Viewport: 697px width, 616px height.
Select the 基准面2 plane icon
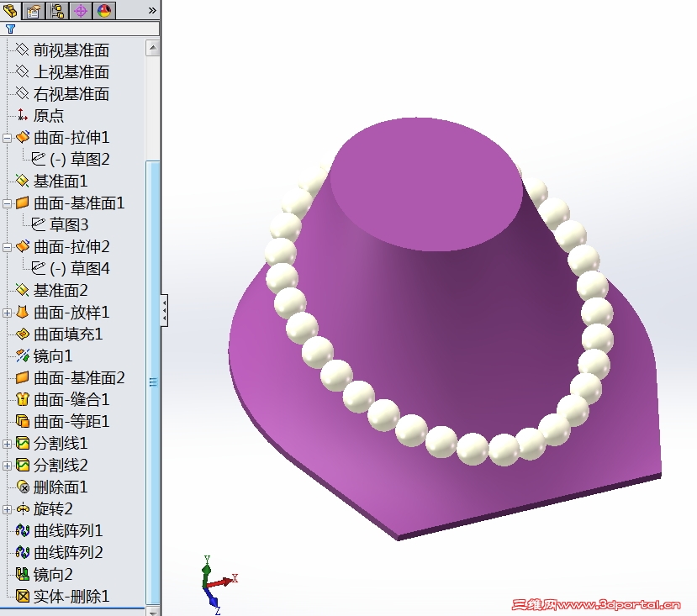click(22, 290)
